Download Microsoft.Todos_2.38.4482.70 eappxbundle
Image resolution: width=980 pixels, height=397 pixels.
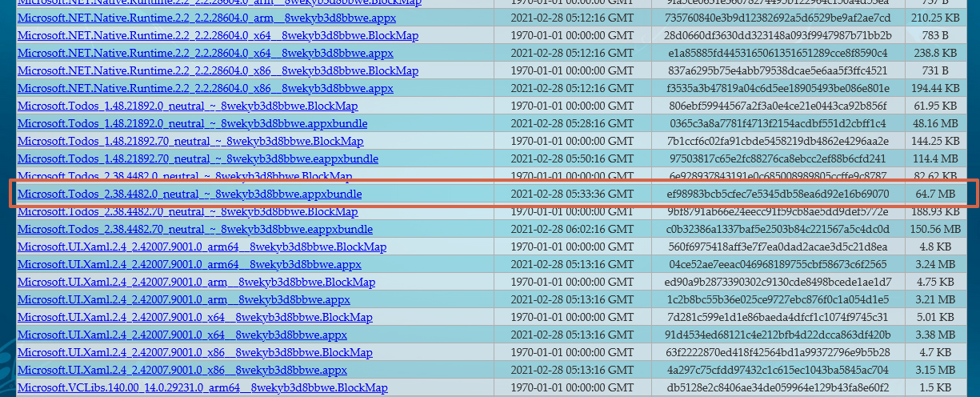pyautogui.click(x=195, y=229)
